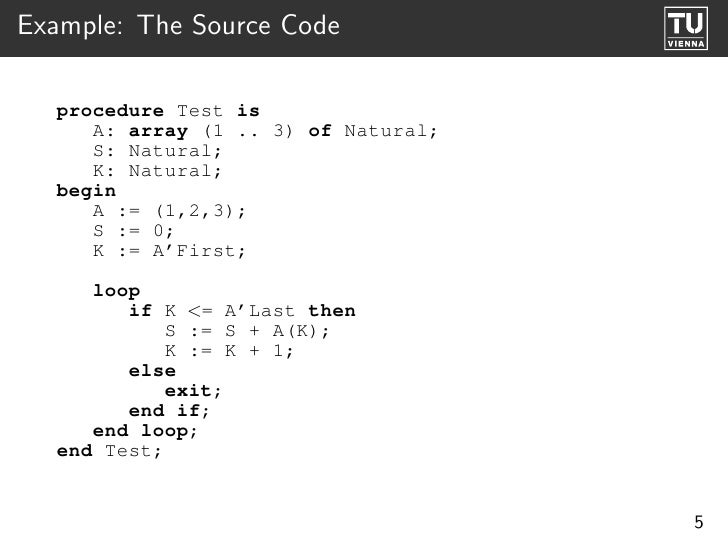Click the 'end if;' line
Screen dimensions: 728x546
click(170, 411)
